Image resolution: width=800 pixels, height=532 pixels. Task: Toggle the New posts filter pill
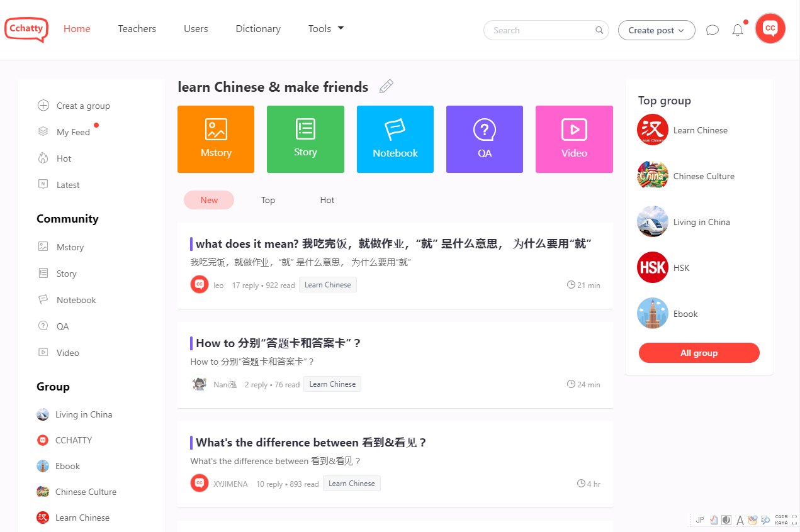pos(208,199)
